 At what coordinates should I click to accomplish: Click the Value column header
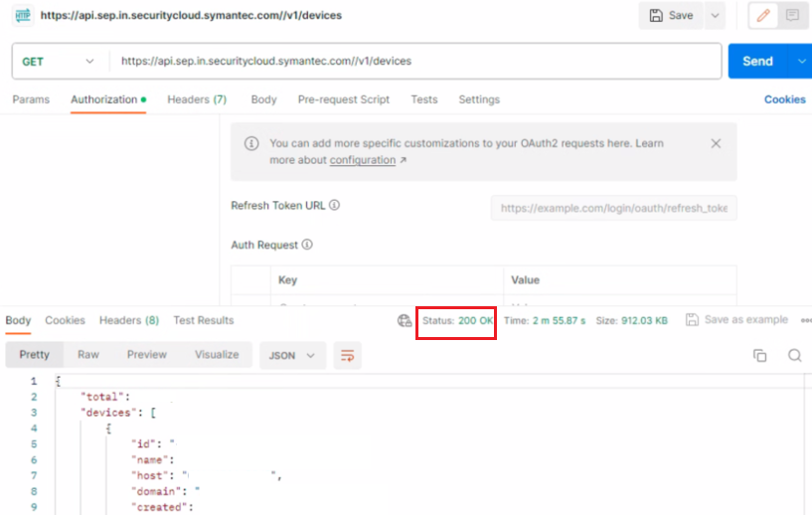(x=525, y=280)
